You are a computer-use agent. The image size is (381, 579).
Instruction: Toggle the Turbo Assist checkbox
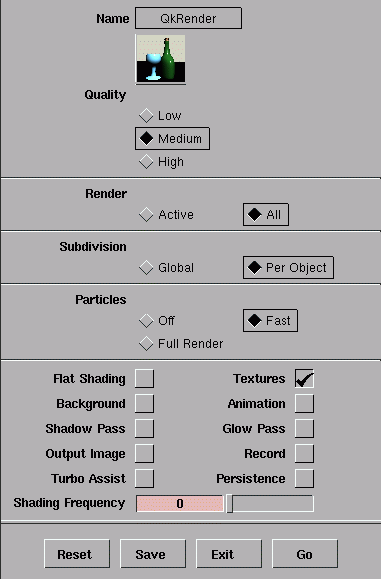pos(144,478)
